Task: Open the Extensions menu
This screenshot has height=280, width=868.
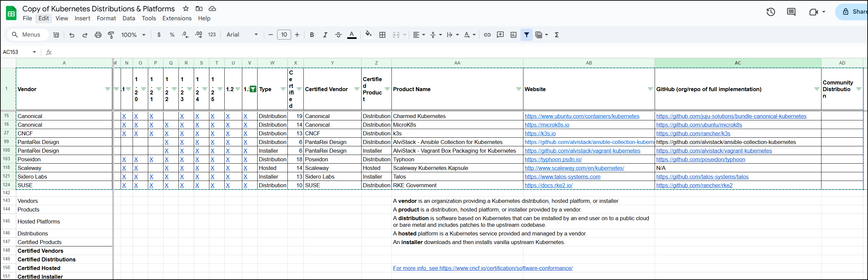Action: 177,18
